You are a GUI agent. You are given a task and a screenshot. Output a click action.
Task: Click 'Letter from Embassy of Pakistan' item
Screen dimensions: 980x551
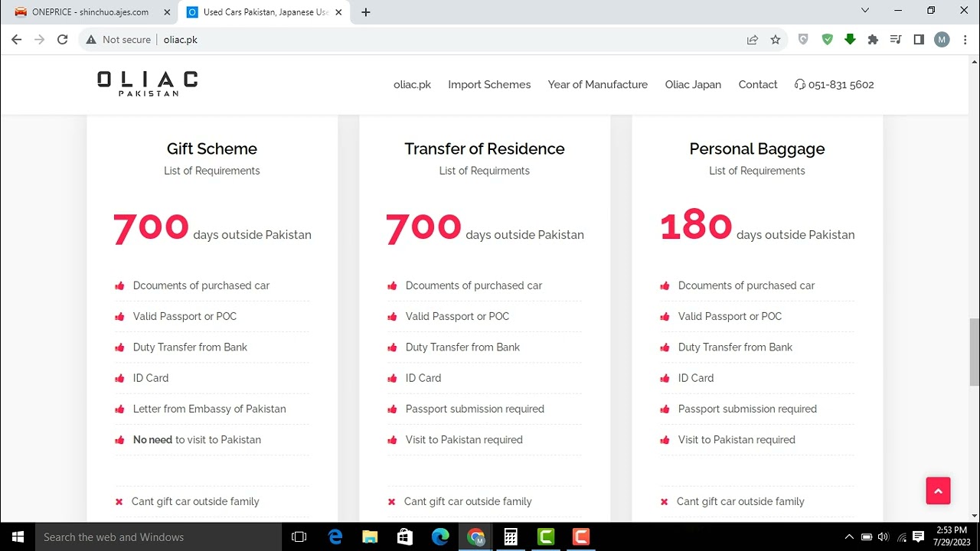209,409
